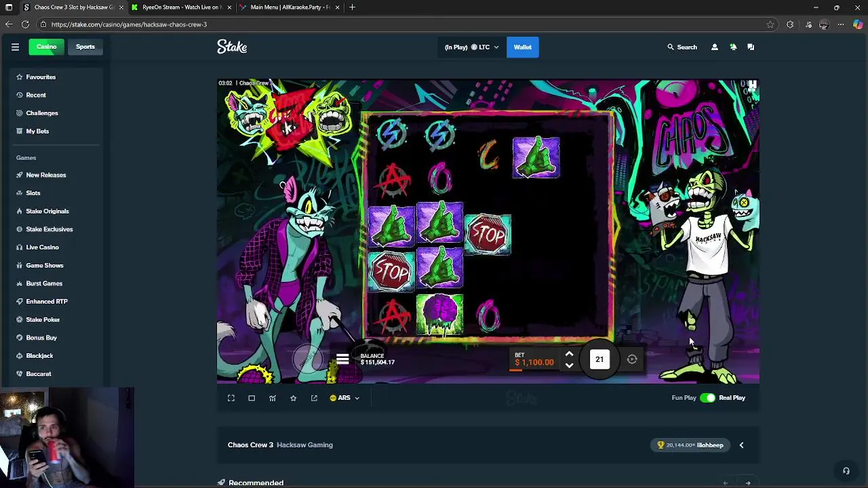Increase the bet with up arrow
This screenshot has width=868, height=488.
[569, 354]
